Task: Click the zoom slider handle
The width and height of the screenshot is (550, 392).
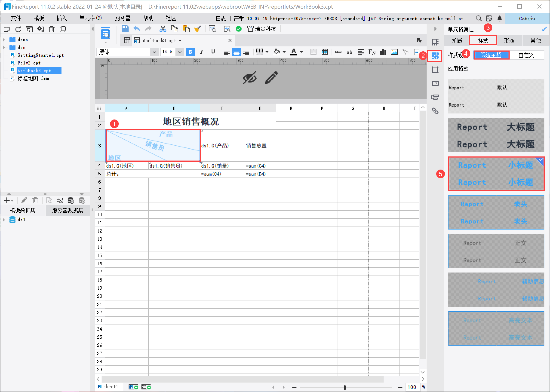Action: (x=344, y=387)
